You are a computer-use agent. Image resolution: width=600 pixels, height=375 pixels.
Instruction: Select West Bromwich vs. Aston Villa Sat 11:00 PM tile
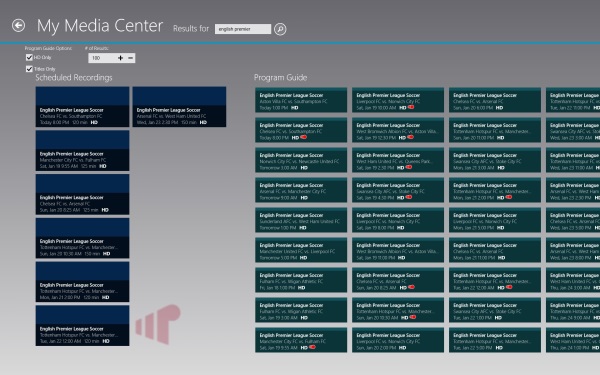(x=398, y=250)
